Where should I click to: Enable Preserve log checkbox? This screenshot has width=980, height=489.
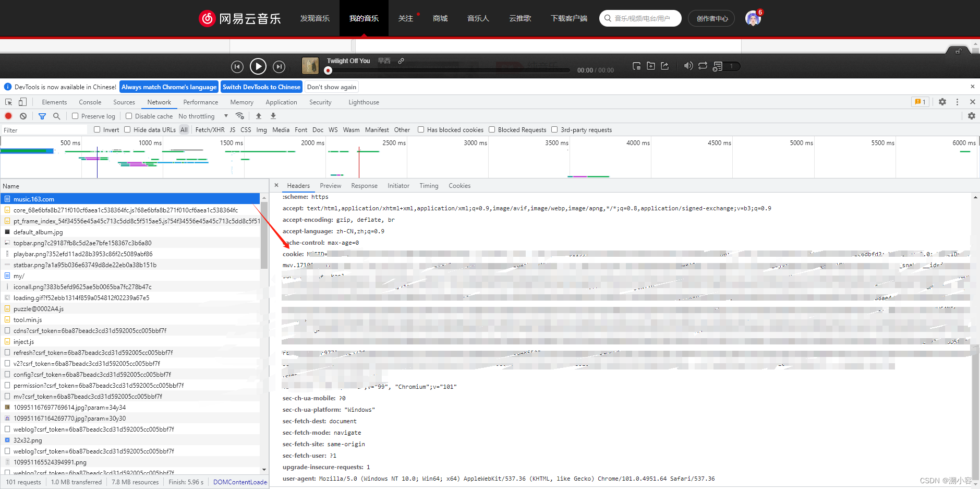75,116
